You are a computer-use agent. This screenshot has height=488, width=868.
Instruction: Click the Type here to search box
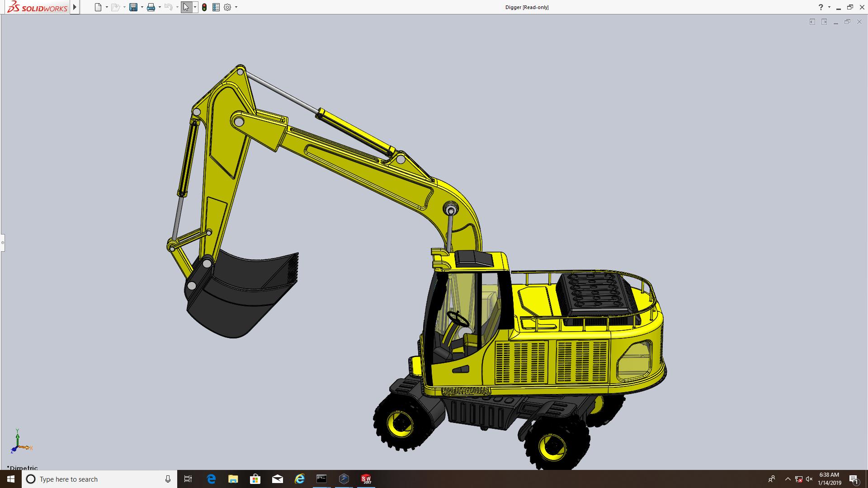tap(99, 479)
